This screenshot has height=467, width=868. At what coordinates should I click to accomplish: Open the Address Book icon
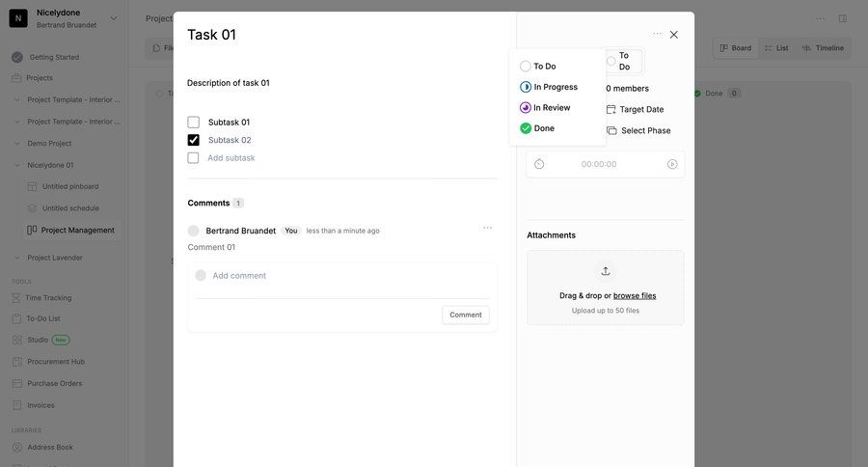[x=17, y=447]
